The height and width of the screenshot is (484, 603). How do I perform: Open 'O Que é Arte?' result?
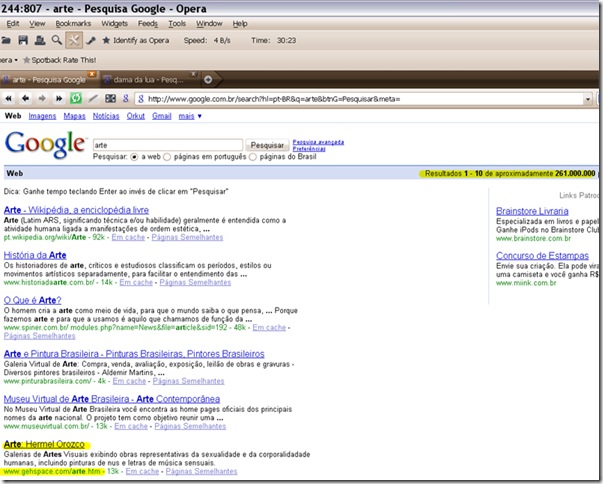coord(32,300)
